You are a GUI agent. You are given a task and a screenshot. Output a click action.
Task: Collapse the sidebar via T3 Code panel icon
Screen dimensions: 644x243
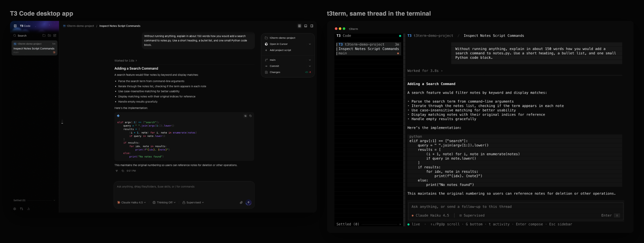click(x=15, y=26)
